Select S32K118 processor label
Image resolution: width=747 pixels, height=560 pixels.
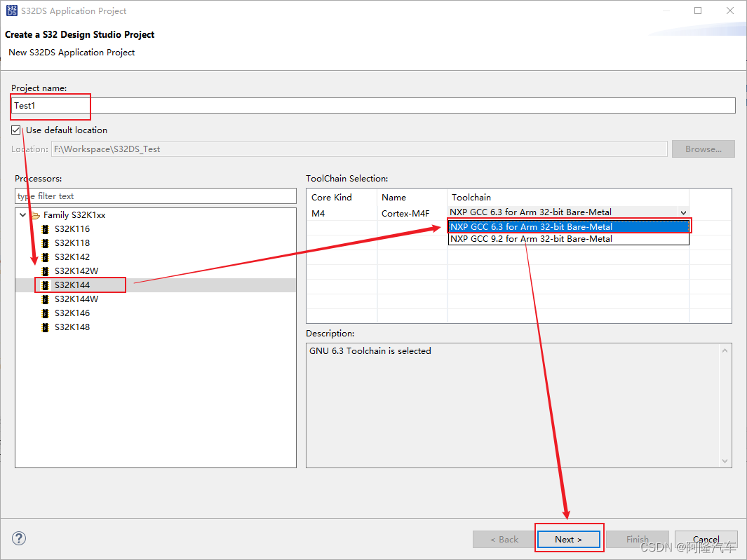pos(72,243)
